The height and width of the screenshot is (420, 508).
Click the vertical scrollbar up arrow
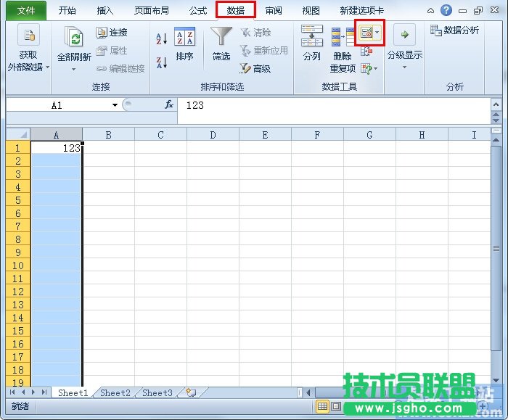click(496, 140)
